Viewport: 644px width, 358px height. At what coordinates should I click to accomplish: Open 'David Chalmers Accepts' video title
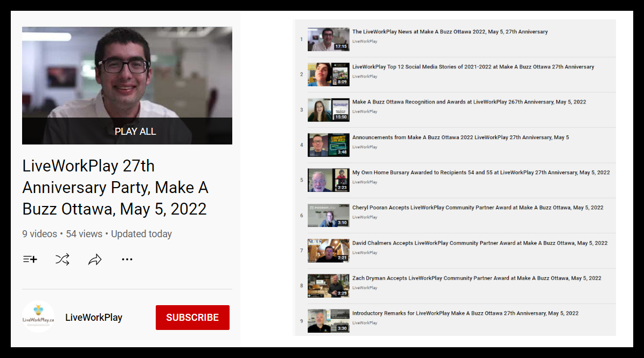pos(480,243)
